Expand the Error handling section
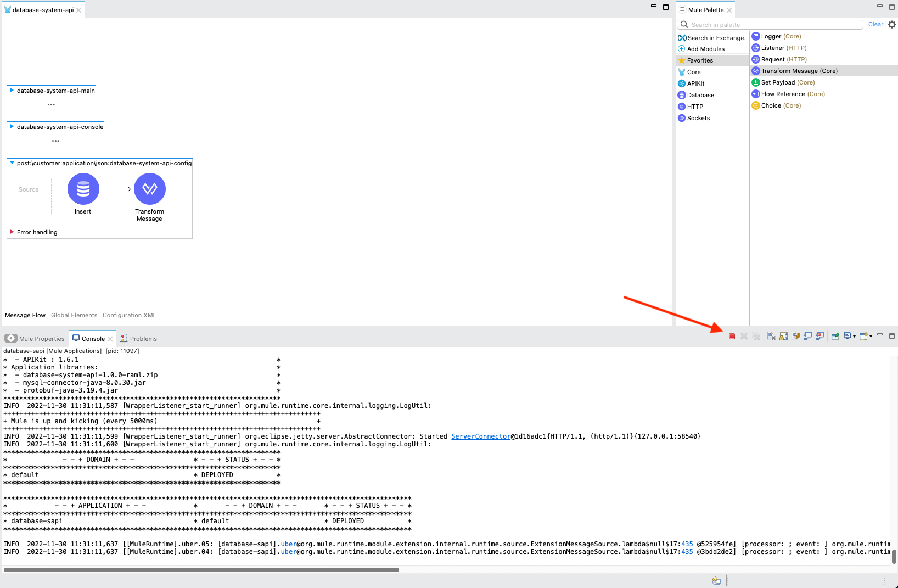Screen dimensions: 898x588 tap(12, 232)
